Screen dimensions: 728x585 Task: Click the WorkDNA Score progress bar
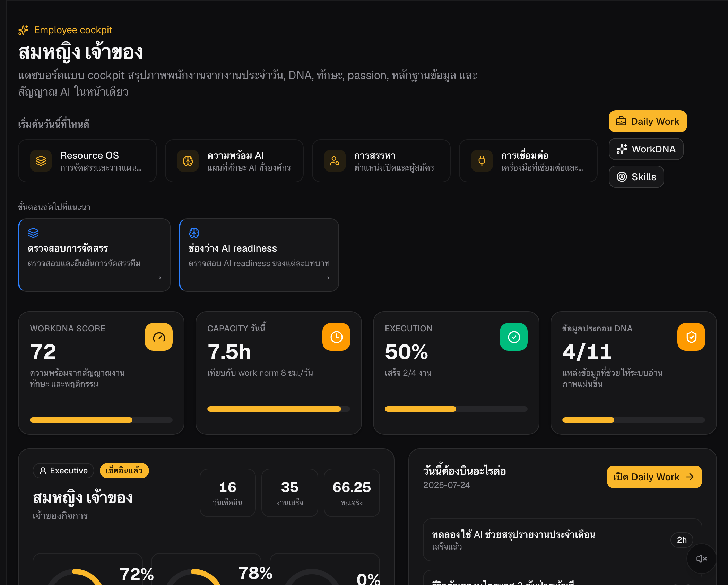101,420
